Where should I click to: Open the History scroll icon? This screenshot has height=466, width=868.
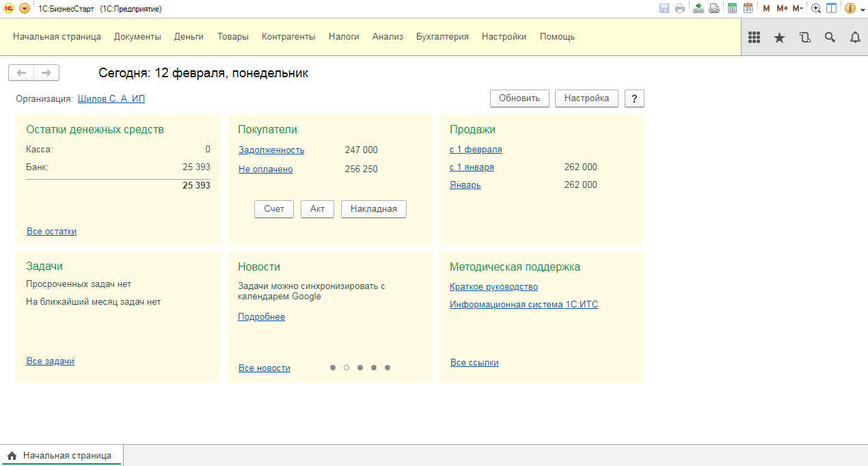804,38
